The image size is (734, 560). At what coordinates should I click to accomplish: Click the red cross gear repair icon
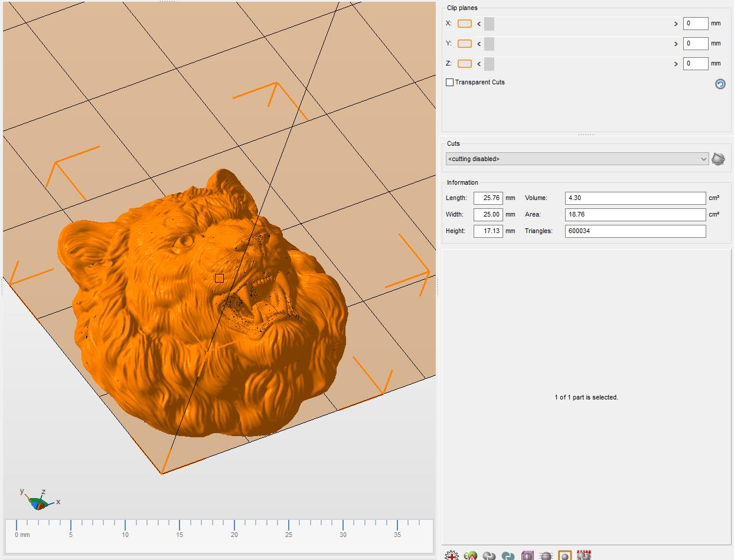pyautogui.click(x=452, y=555)
